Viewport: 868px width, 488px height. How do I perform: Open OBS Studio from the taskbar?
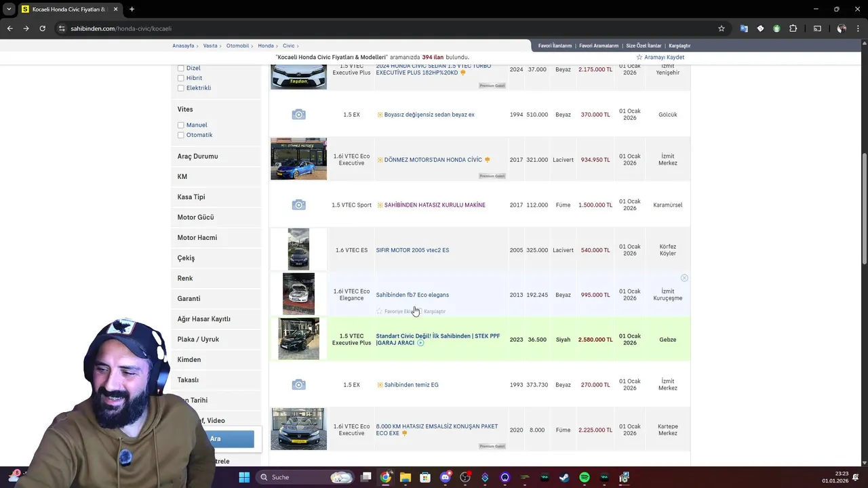[465, 477]
